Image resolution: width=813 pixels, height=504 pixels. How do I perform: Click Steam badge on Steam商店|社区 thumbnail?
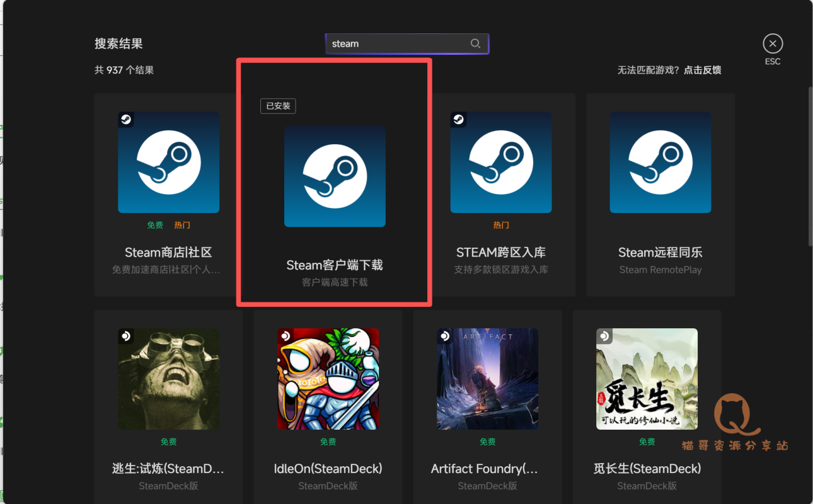[x=126, y=120]
